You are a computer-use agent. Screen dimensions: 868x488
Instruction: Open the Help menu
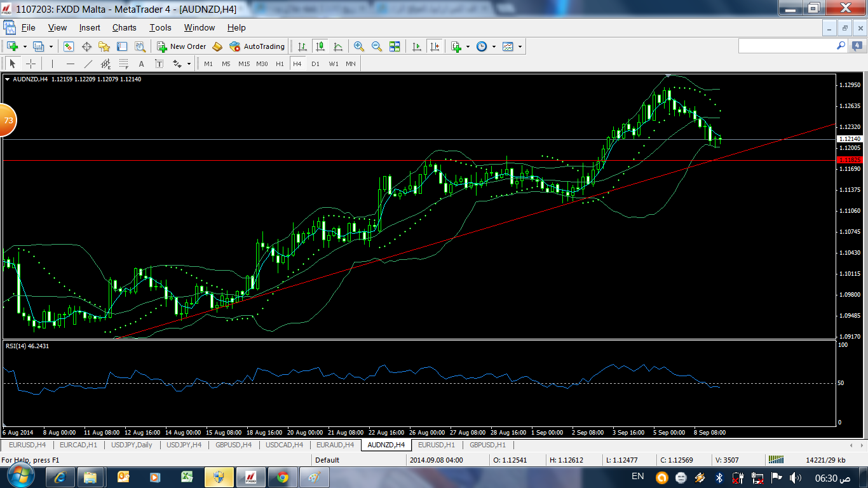point(236,27)
